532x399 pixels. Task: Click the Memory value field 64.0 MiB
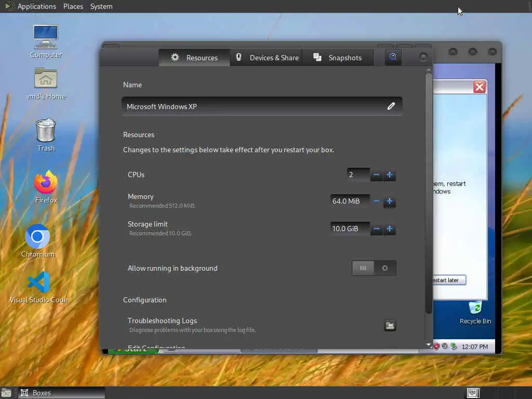[x=350, y=201]
